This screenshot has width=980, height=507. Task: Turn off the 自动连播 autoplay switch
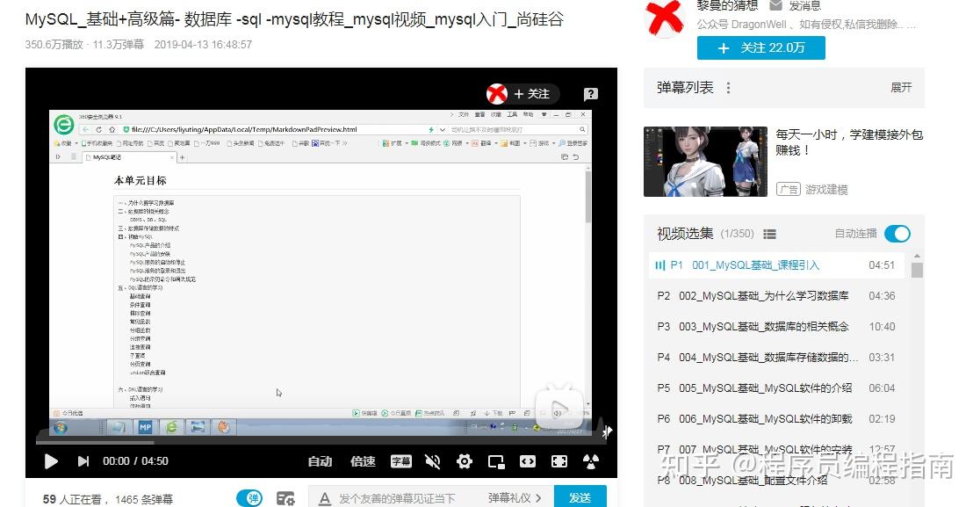coord(897,234)
